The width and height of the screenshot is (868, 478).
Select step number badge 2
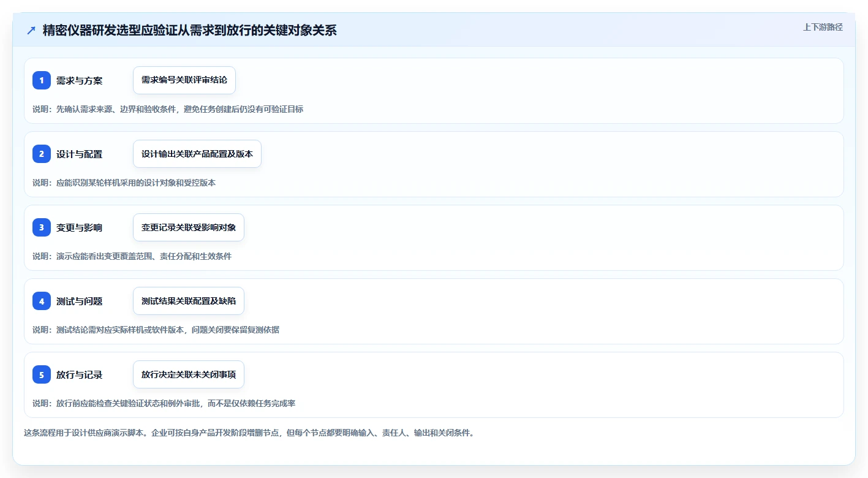coord(42,154)
